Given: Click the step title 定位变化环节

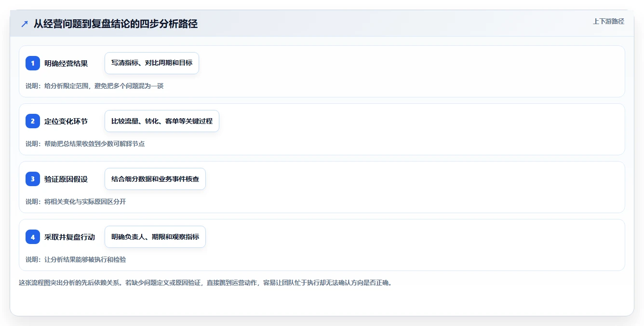Looking at the screenshot, I should pos(66,121).
